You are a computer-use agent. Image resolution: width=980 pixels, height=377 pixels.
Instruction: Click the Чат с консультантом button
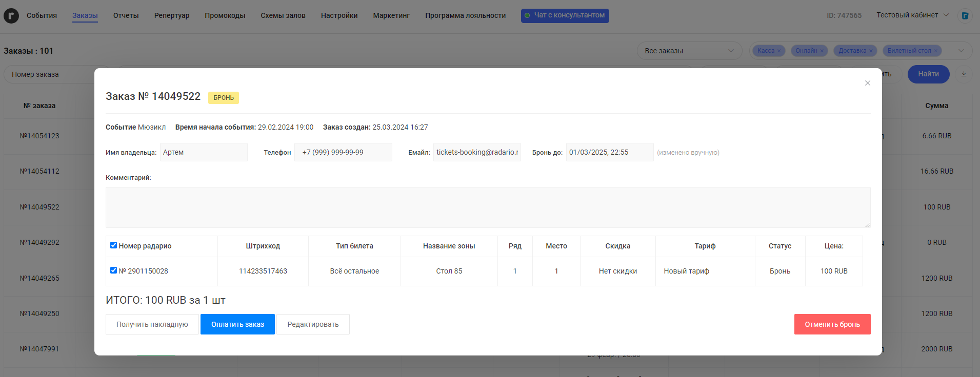(x=565, y=15)
